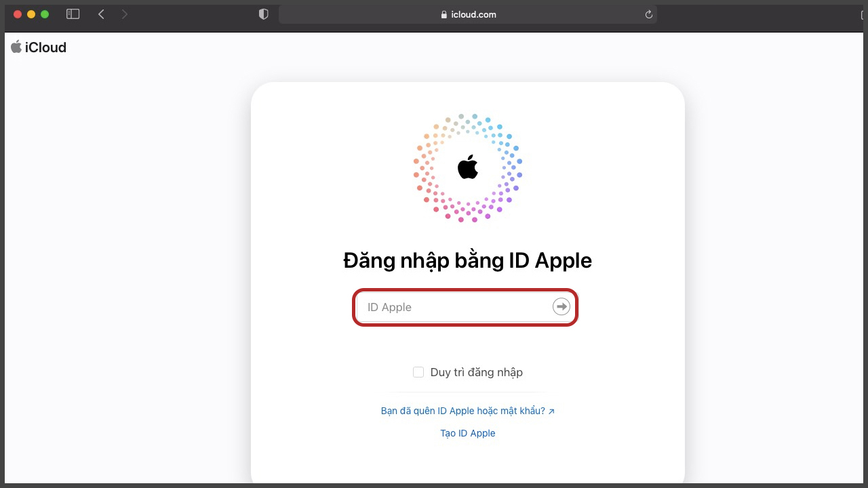Click the back navigation arrow
868x488 pixels.
(x=101, y=14)
